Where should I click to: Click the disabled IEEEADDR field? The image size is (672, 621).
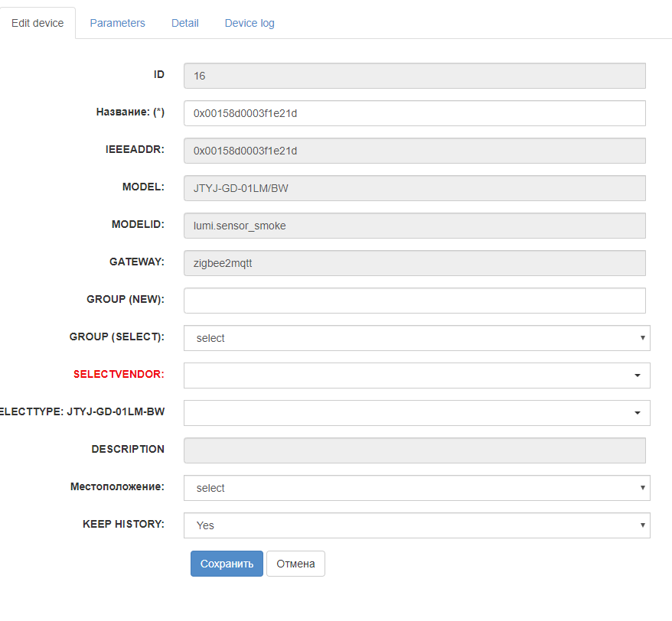coord(414,151)
